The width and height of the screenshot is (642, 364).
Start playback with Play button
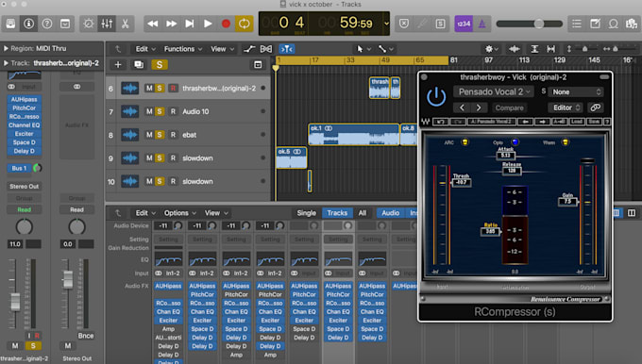[208, 24]
